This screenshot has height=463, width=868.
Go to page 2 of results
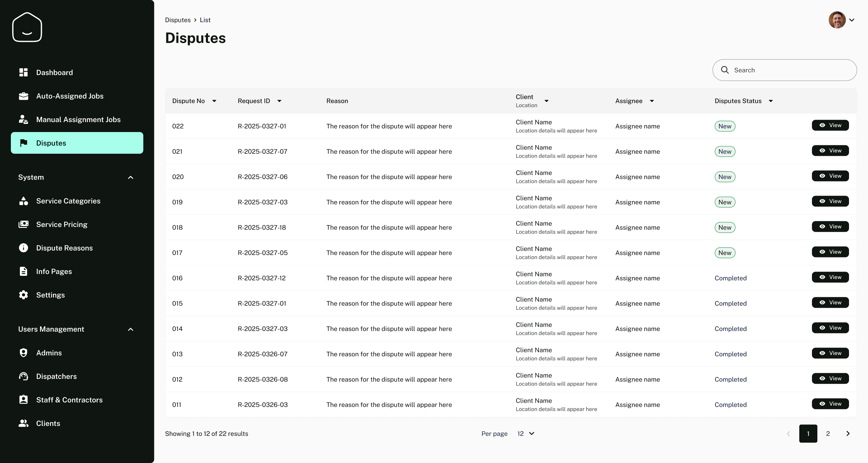pyautogui.click(x=828, y=434)
